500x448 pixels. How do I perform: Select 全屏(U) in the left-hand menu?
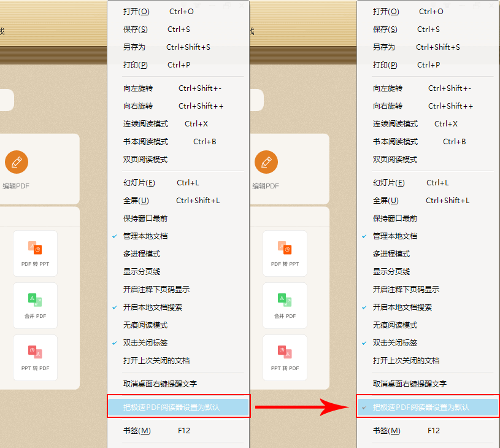[179, 201]
